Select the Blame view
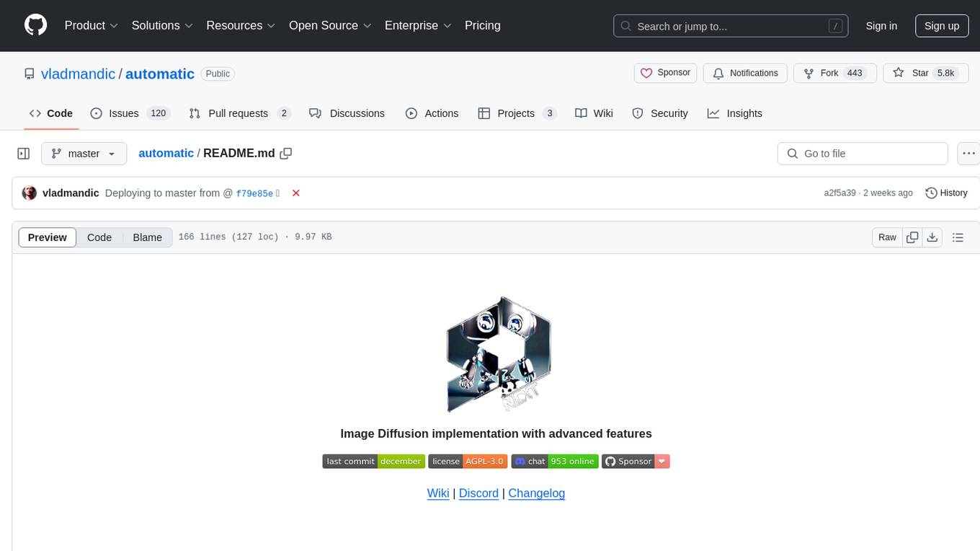This screenshot has height=551, width=980. tap(148, 237)
